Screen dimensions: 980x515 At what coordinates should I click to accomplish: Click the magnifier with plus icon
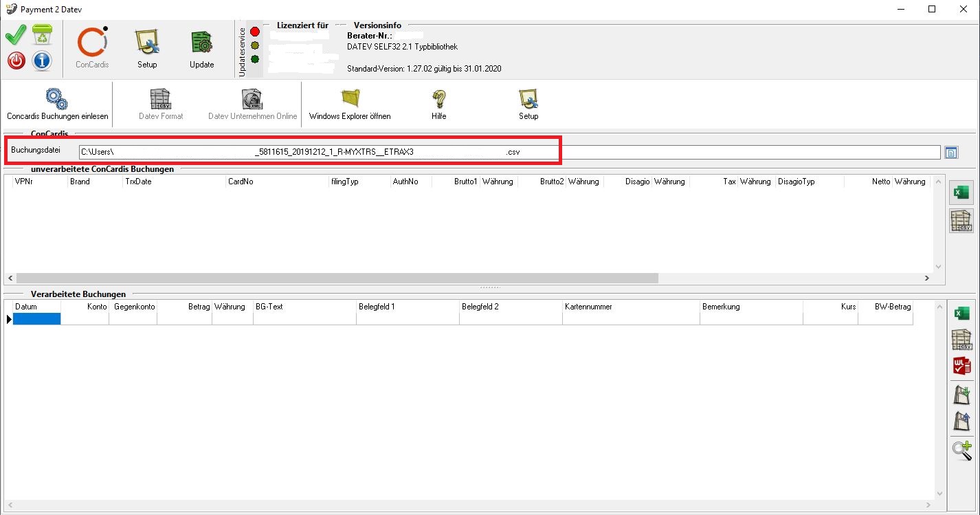[x=961, y=450]
